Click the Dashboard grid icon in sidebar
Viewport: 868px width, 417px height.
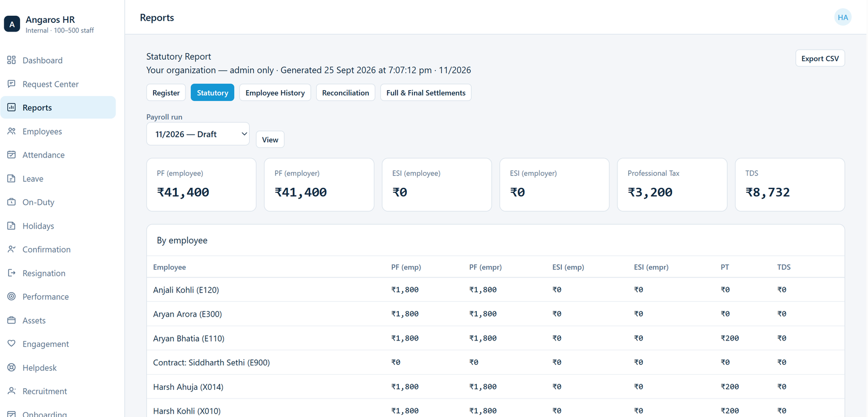[x=11, y=60]
